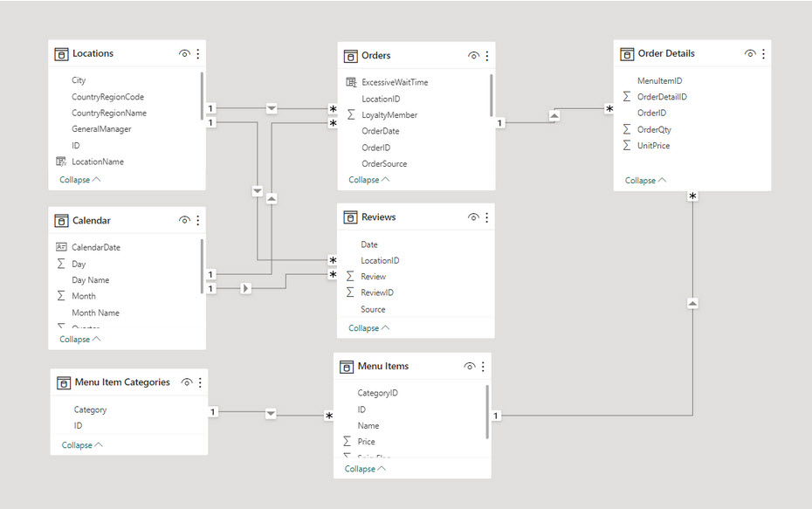812x509 pixels.
Task: Collapse the Menu Item Categories table
Action: coord(82,444)
